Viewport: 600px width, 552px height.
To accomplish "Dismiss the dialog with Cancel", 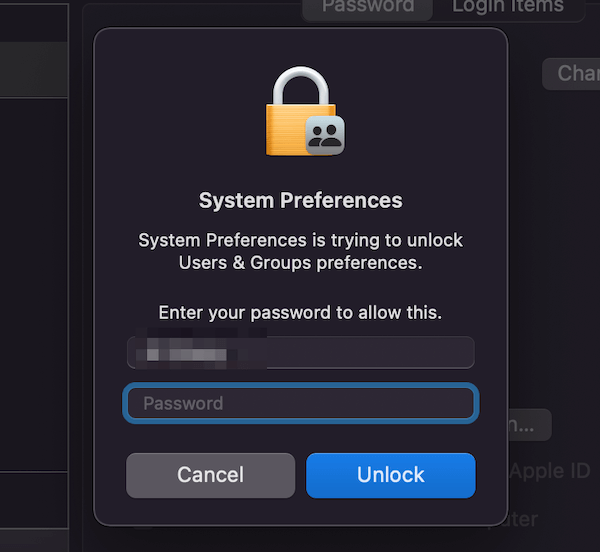I will click(210, 475).
